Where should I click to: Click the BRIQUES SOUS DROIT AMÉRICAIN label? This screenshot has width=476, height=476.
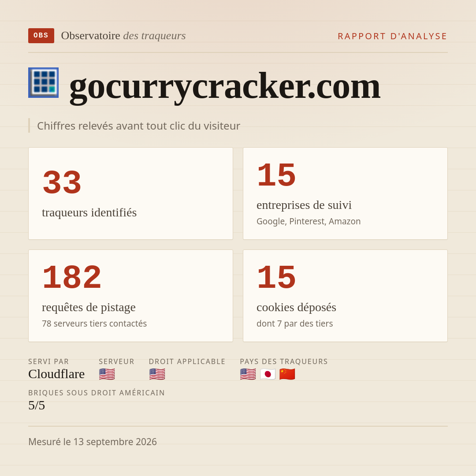click(x=97, y=393)
